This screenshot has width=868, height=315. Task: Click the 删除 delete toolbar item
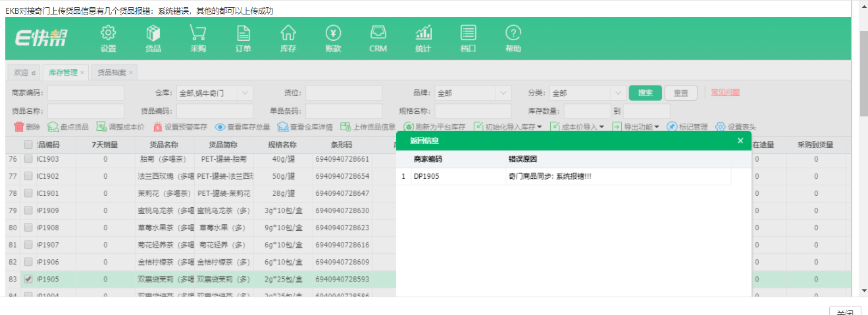point(28,127)
